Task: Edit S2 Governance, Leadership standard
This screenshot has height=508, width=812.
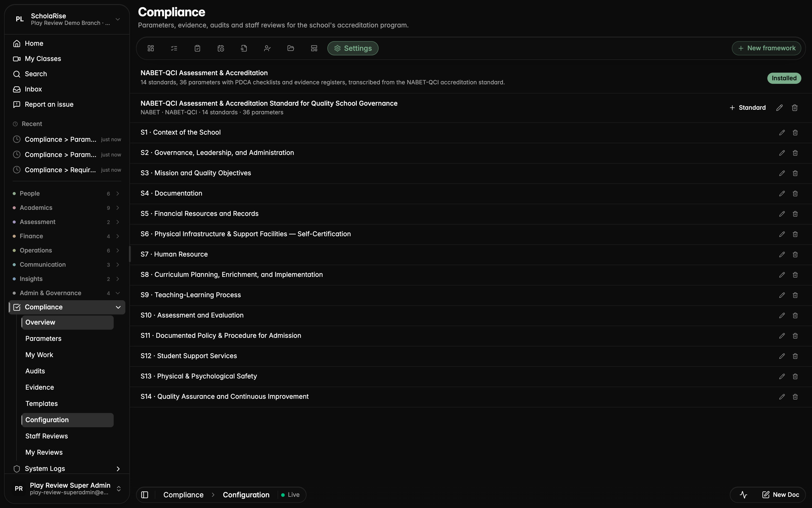Action: (x=782, y=153)
